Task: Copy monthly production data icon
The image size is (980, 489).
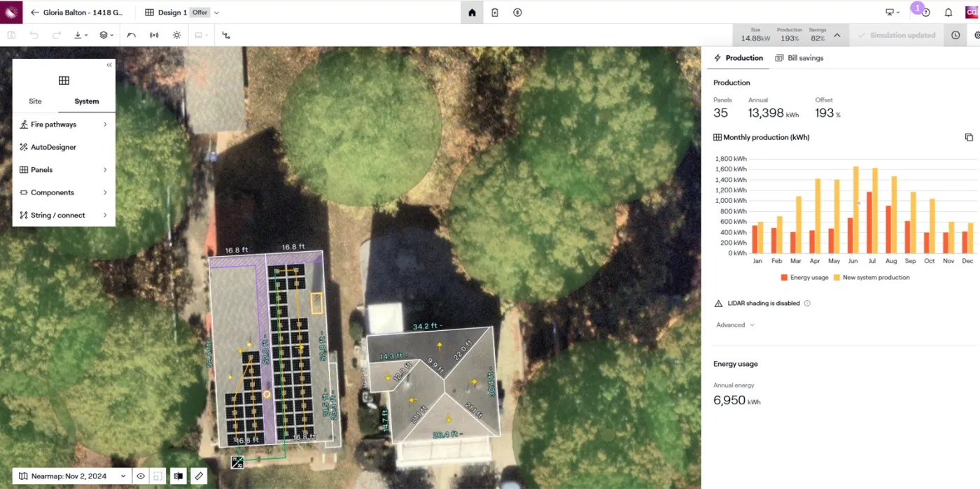Action: (969, 137)
